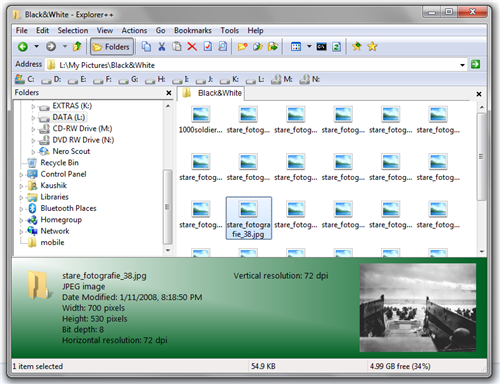The height and width of the screenshot is (384, 500).
Task: Click the Add Bookmark star icon
Action: point(357,47)
